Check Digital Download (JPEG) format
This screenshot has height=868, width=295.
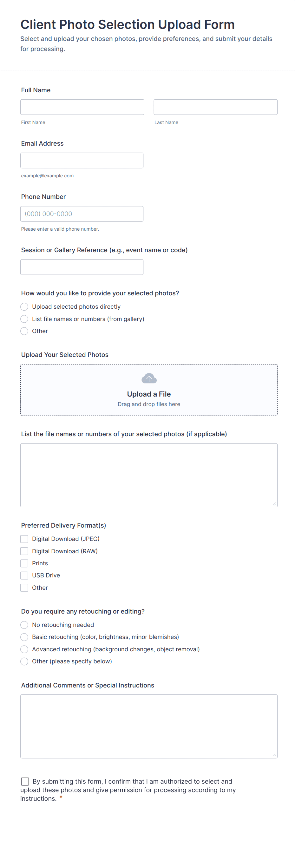pos(24,539)
